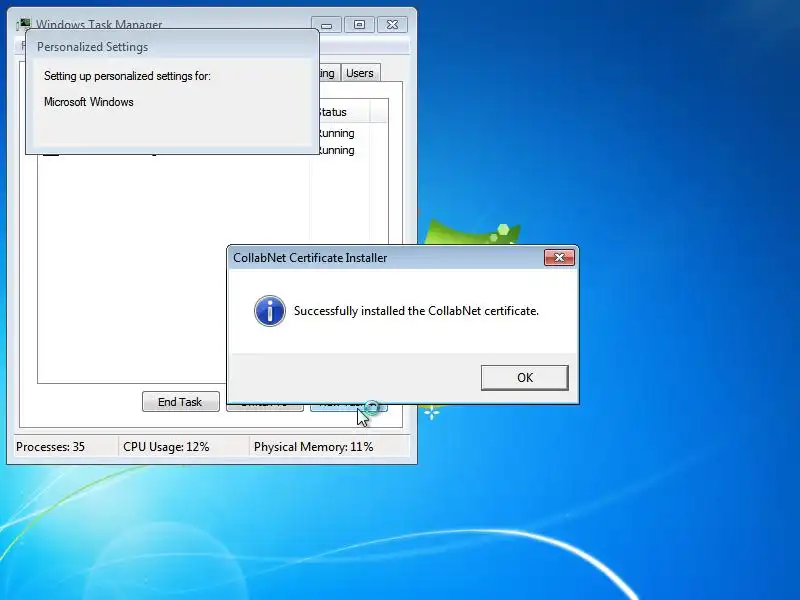Click 'Successfully installed the CollabNet certificate.' message
This screenshot has width=800, height=600.
tap(416, 311)
